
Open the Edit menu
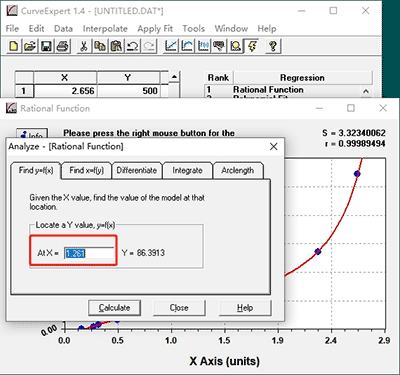point(36,29)
